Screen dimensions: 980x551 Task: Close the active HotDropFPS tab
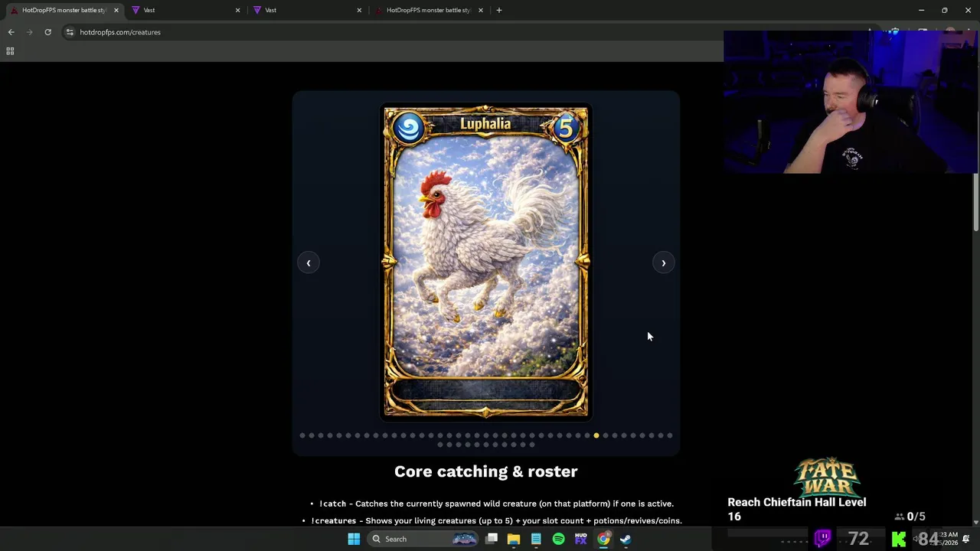point(116,10)
